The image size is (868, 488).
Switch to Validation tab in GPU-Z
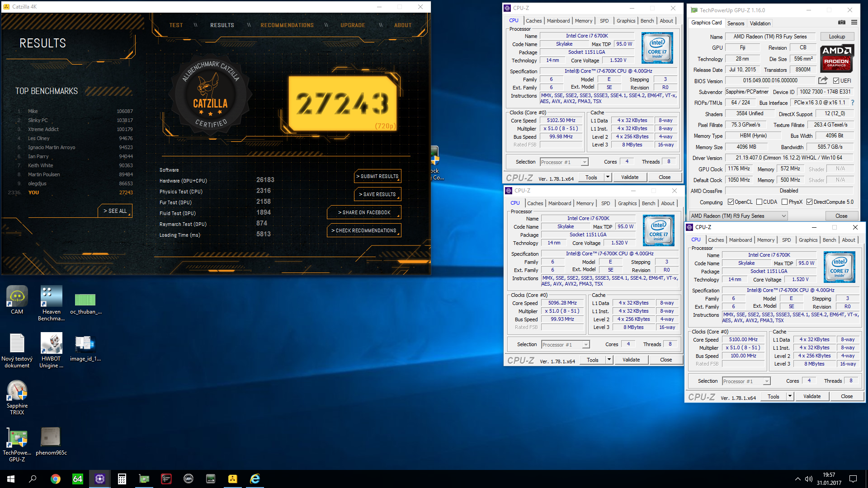tap(760, 23)
